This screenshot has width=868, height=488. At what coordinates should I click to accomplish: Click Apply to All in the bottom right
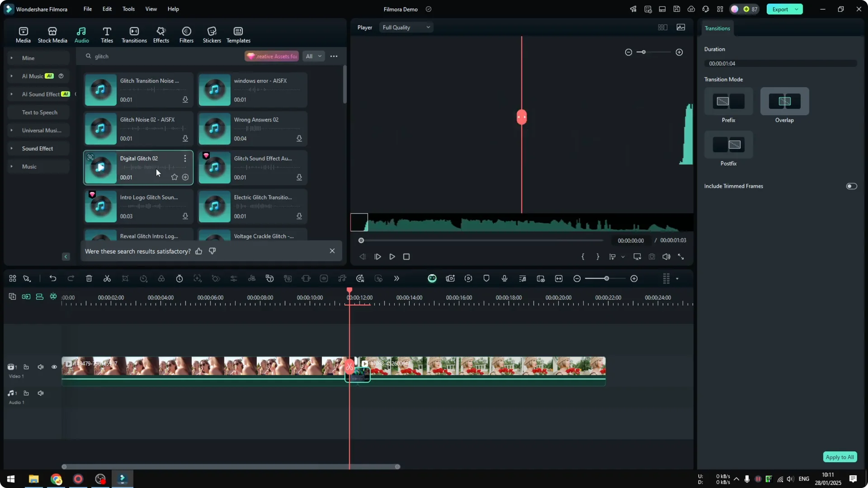tap(840, 457)
